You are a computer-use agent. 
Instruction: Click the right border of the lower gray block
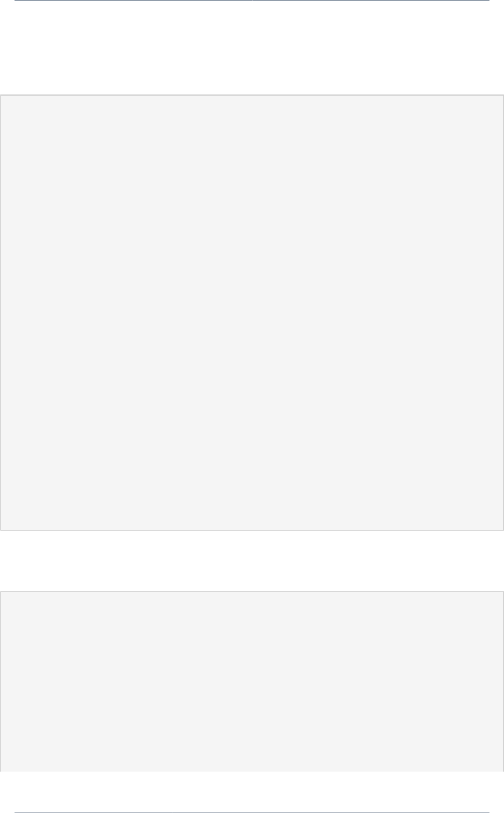503,682
